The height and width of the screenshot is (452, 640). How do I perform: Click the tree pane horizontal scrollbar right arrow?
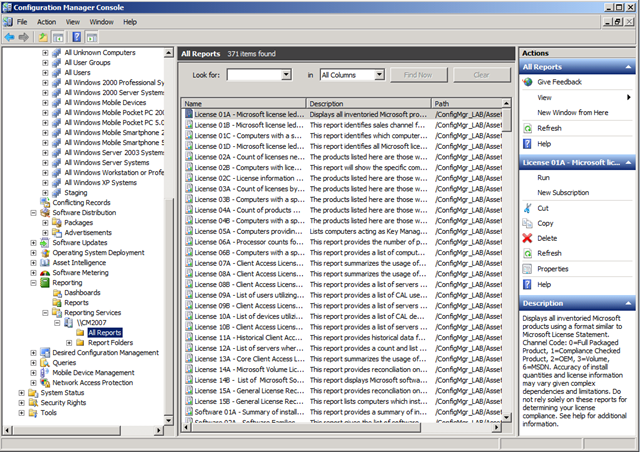(x=159, y=430)
